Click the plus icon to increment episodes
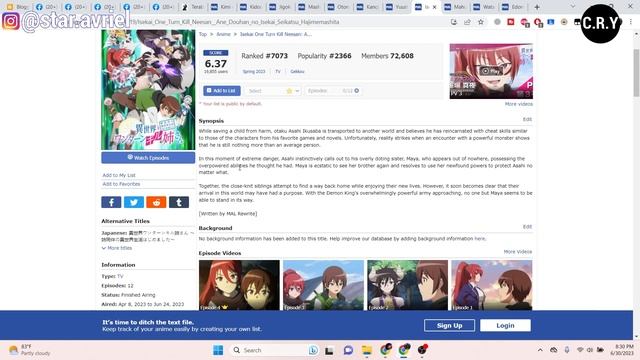This screenshot has height=360, width=640. 357,91
